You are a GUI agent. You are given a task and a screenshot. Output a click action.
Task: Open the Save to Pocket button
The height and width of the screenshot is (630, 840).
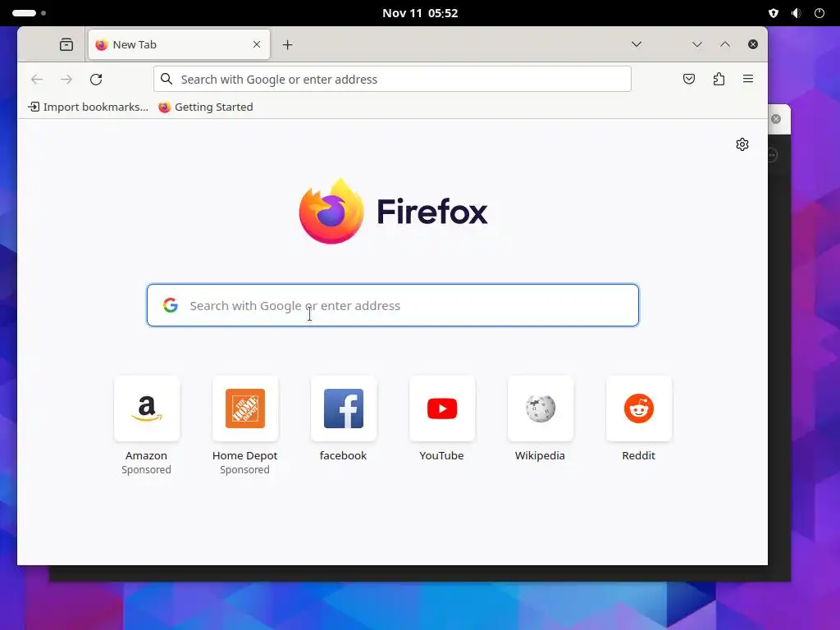(x=689, y=80)
